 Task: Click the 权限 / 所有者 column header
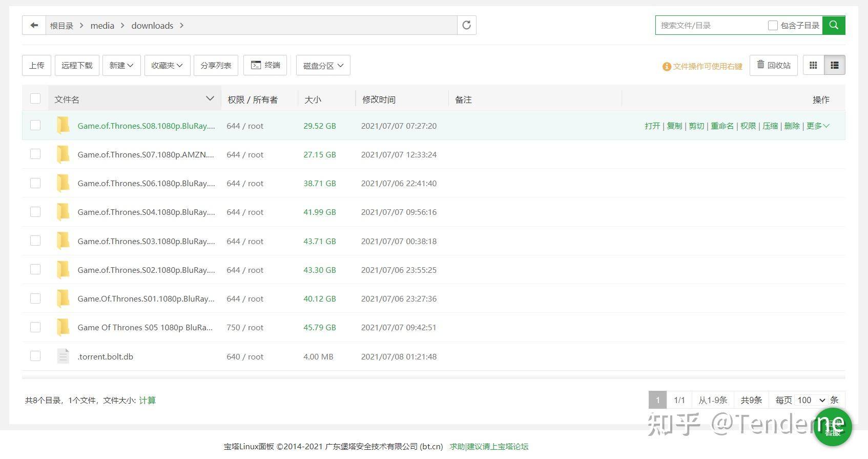click(x=253, y=99)
